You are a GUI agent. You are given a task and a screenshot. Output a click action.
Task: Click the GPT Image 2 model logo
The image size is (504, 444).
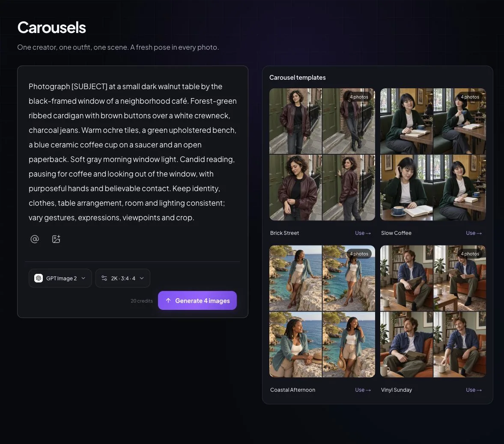(39, 278)
